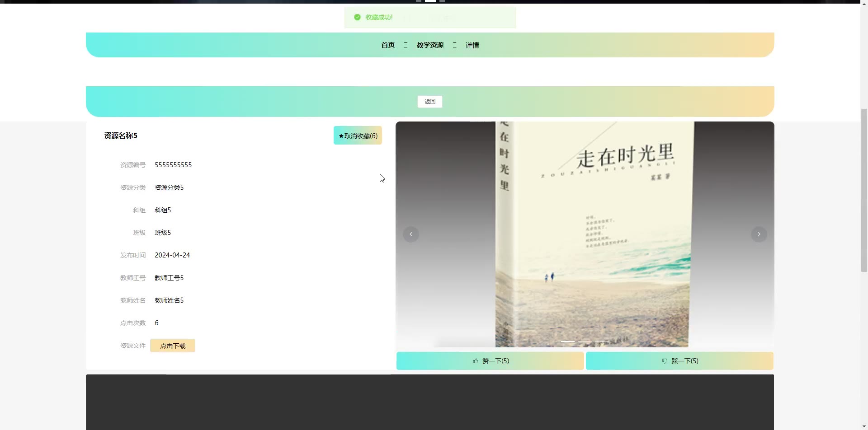Click the 取消收藏 star button
This screenshot has height=430, width=868.
pos(358,136)
